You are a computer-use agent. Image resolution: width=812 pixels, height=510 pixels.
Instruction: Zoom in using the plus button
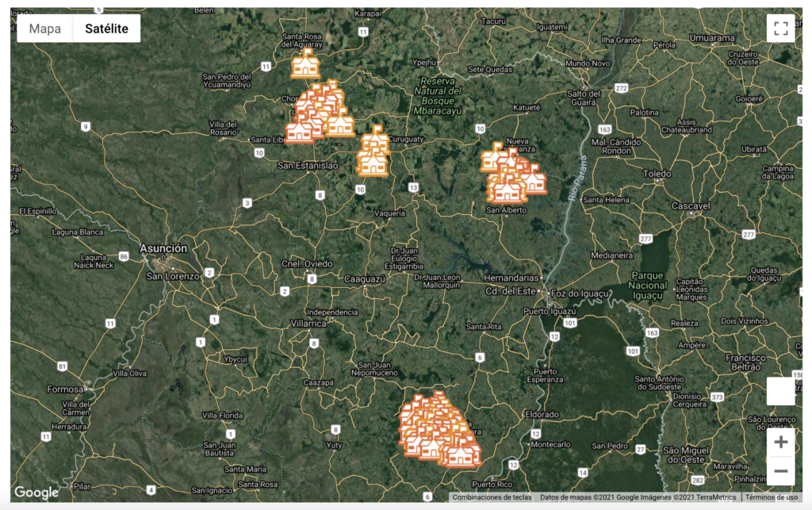point(780,443)
